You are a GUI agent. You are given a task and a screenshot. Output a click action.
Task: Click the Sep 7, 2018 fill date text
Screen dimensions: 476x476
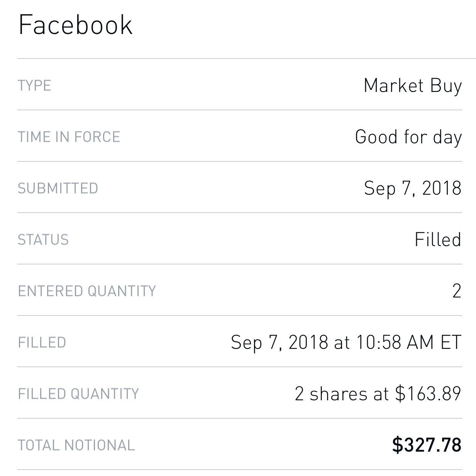pos(280,343)
